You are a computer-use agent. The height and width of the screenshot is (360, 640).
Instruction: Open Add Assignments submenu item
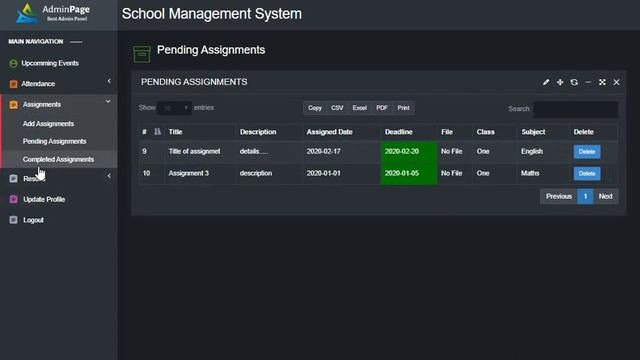click(48, 124)
